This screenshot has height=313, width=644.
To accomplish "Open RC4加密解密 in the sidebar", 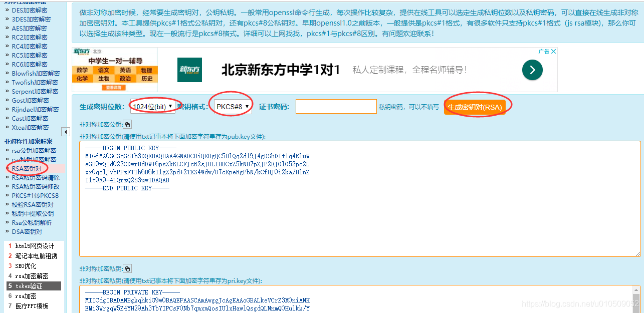I will [x=30, y=46].
